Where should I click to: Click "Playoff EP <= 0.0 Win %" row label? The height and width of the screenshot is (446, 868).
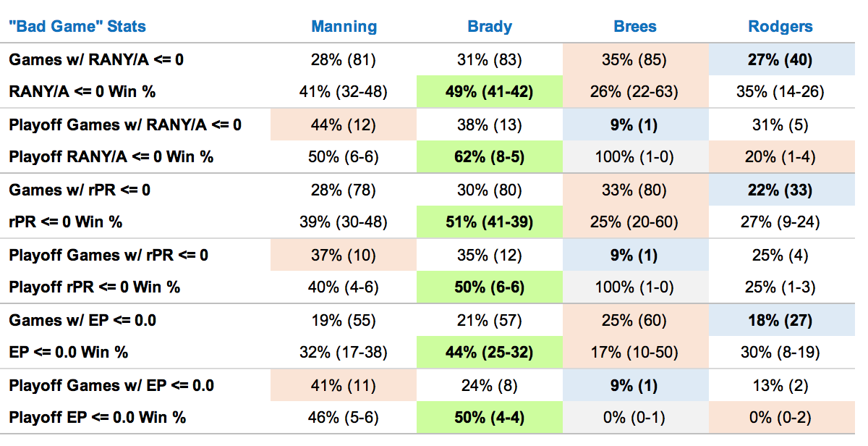(x=98, y=417)
